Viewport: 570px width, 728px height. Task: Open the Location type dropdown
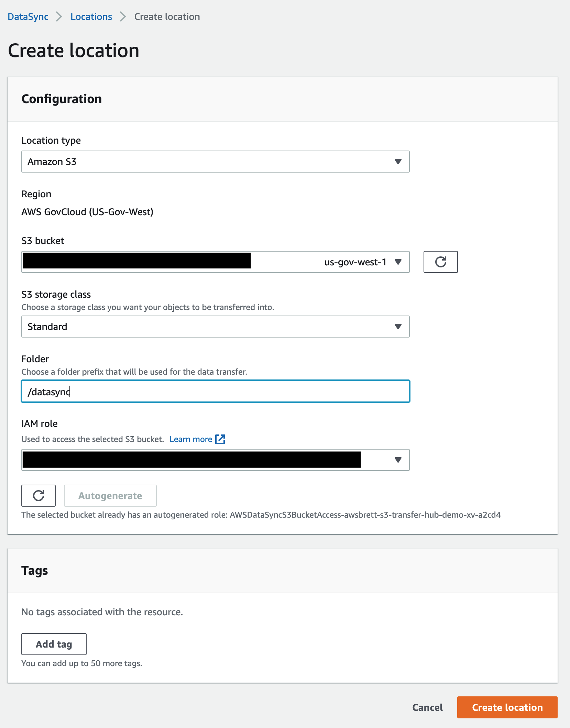pos(216,162)
